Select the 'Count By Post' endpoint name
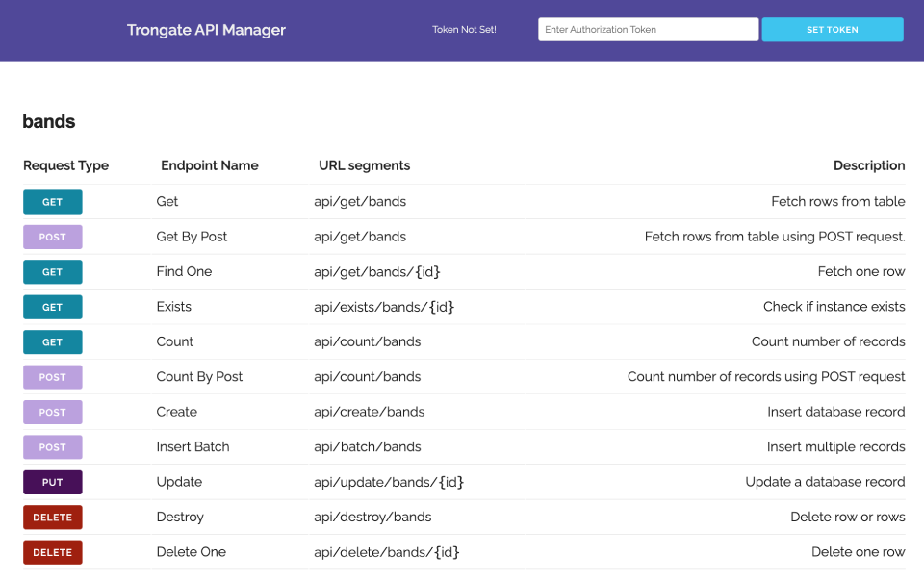This screenshot has height=581, width=924. click(x=199, y=377)
